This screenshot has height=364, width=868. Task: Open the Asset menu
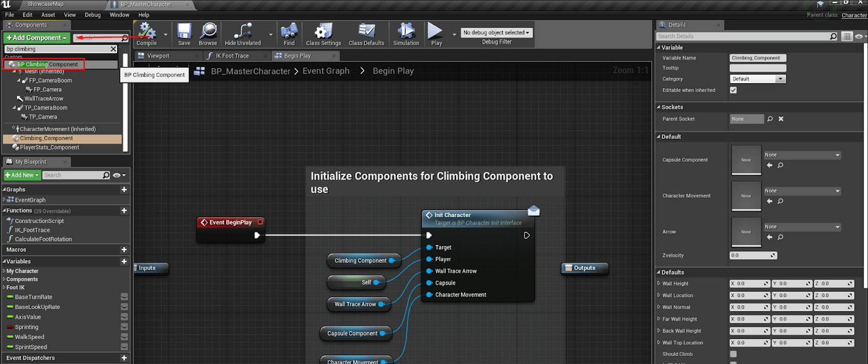click(48, 15)
